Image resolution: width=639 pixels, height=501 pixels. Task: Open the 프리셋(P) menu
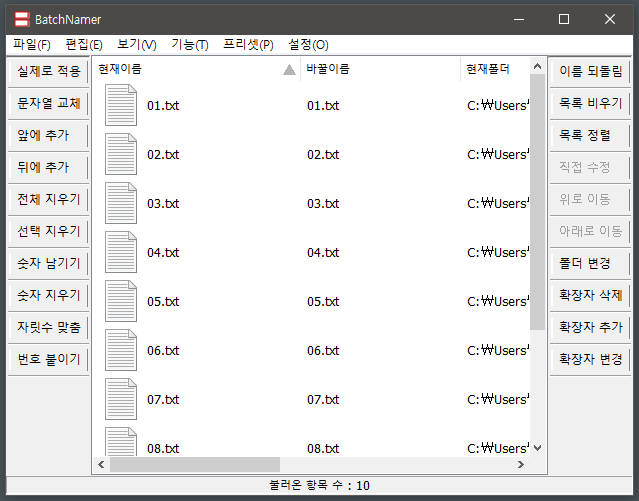coord(248,44)
